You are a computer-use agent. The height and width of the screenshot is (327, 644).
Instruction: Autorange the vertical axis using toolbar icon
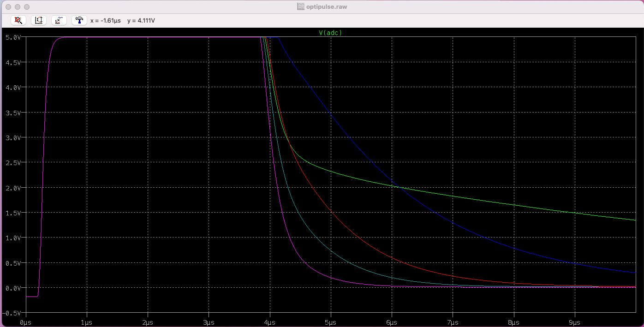pos(39,20)
